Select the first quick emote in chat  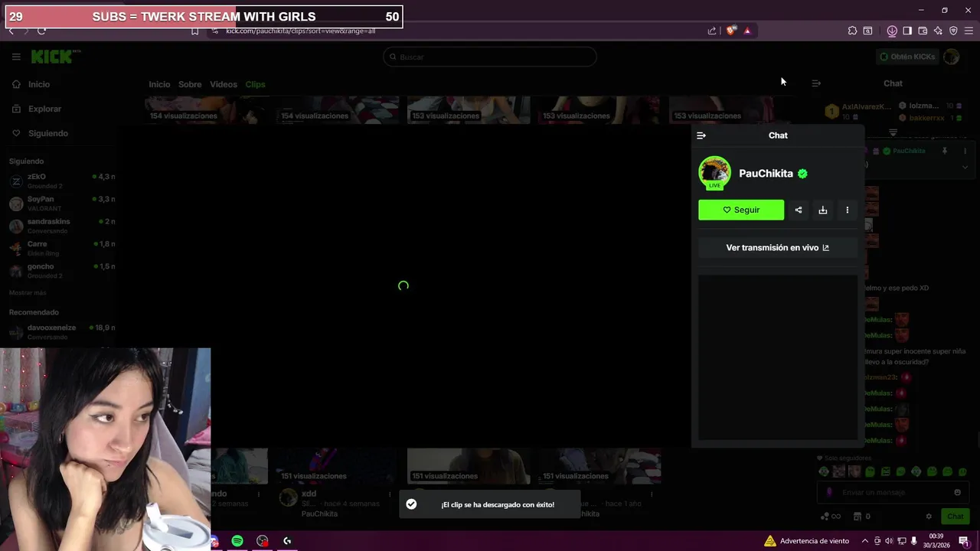coord(824,471)
